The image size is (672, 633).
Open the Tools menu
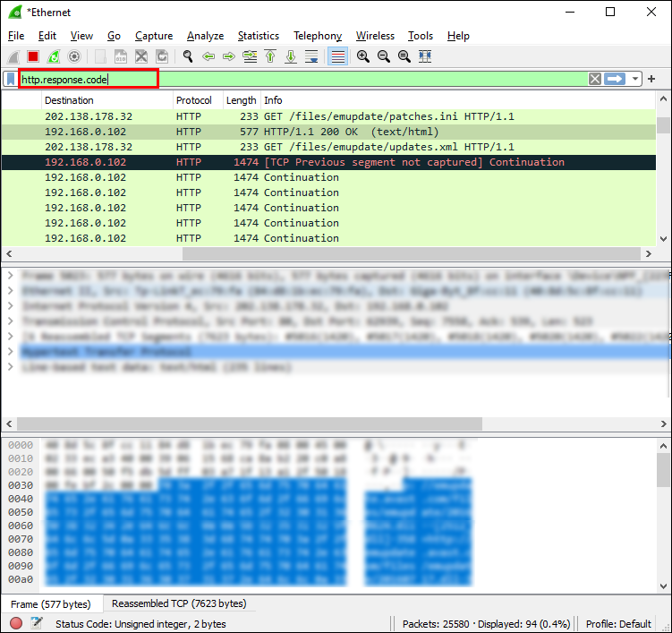click(x=421, y=36)
